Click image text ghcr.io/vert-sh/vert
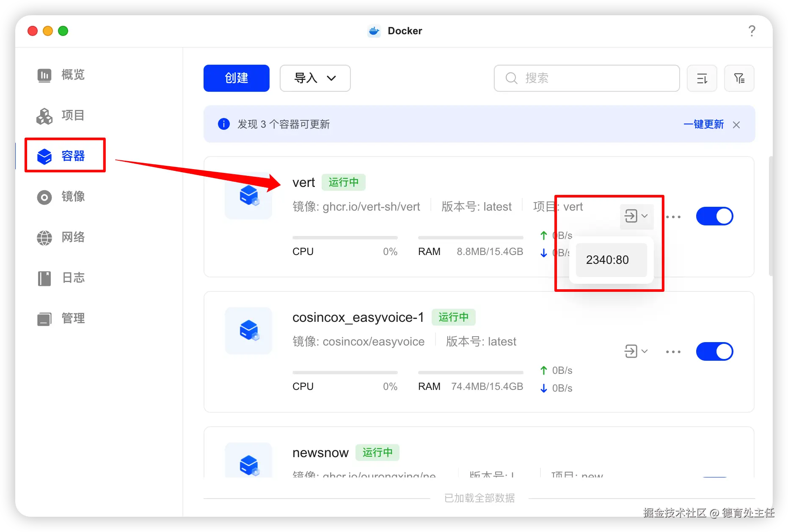Screen dimensions: 788x532 pos(371,207)
